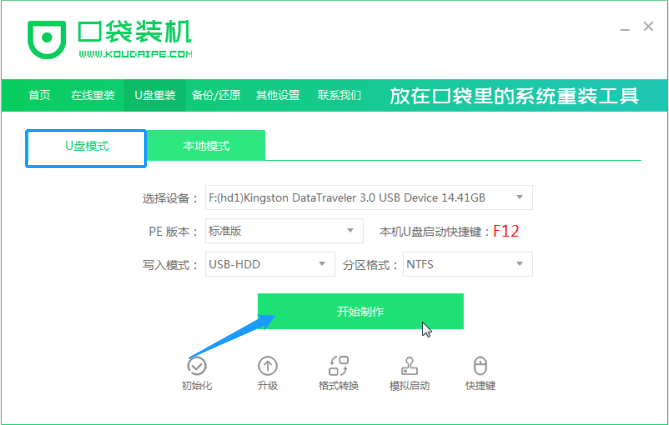Click the red F12 hotkey text
The height and width of the screenshot is (425, 669).
[506, 232]
